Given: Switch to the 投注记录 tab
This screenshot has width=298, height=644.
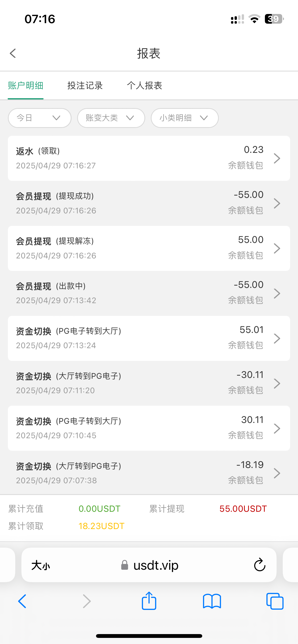Looking at the screenshot, I should (85, 86).
